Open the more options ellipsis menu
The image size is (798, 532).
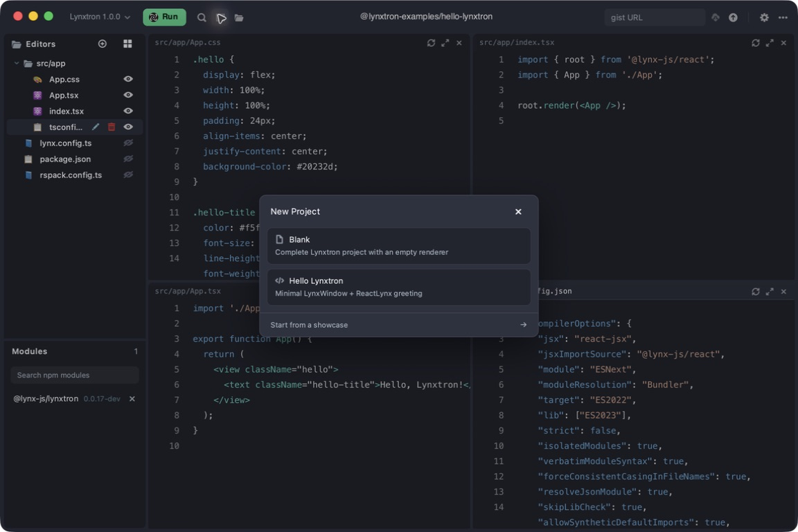click(783, 17)
